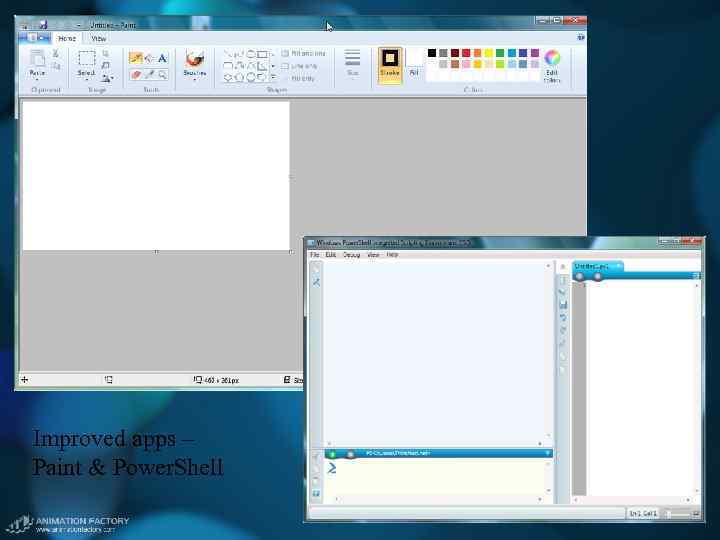Open the Select dropdown arrow
This screenshot has width=720, height=540.
(86, 80)
